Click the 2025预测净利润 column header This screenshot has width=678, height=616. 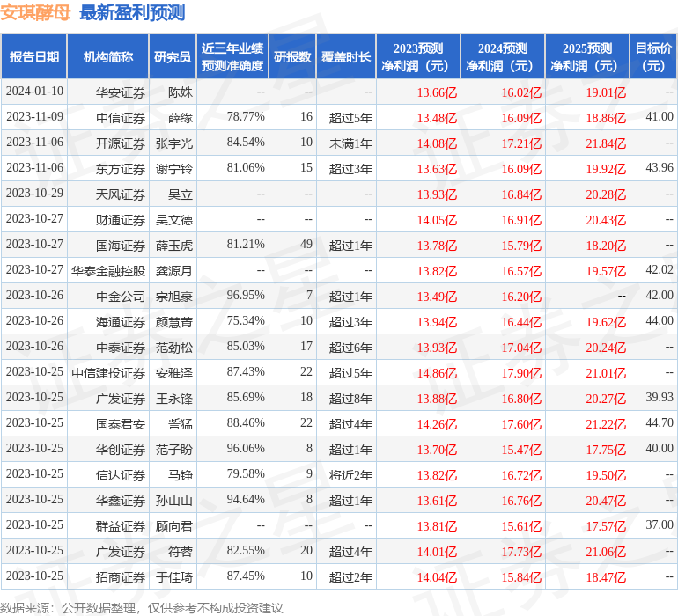pyautogui.click(x=587, y=57)
